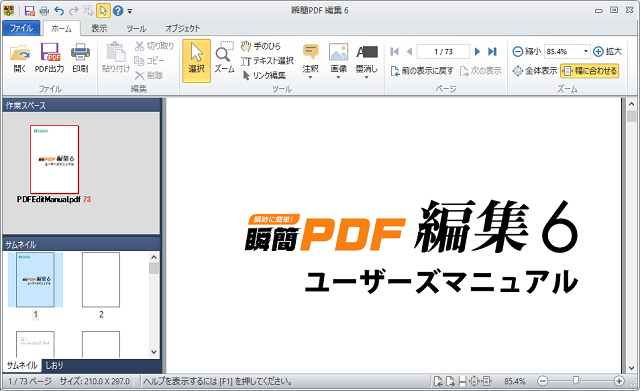Click the print icon in quick access toolbar

tap(44, 11)
